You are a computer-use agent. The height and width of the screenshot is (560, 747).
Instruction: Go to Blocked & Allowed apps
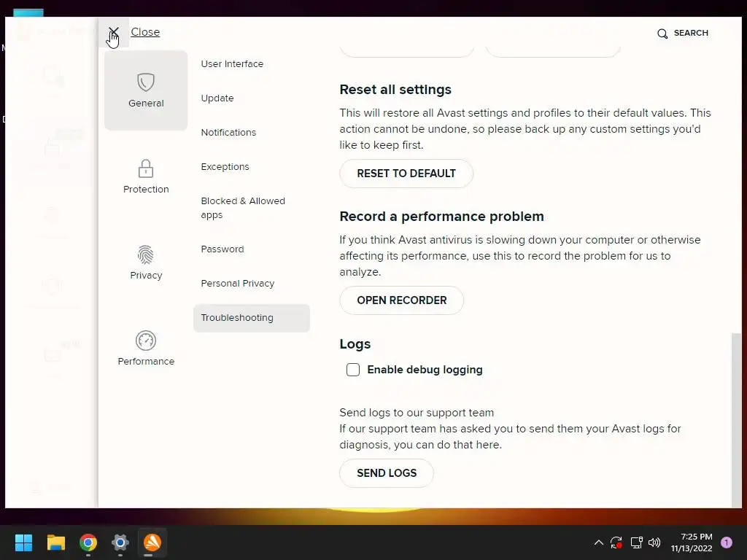pos(243,208)
